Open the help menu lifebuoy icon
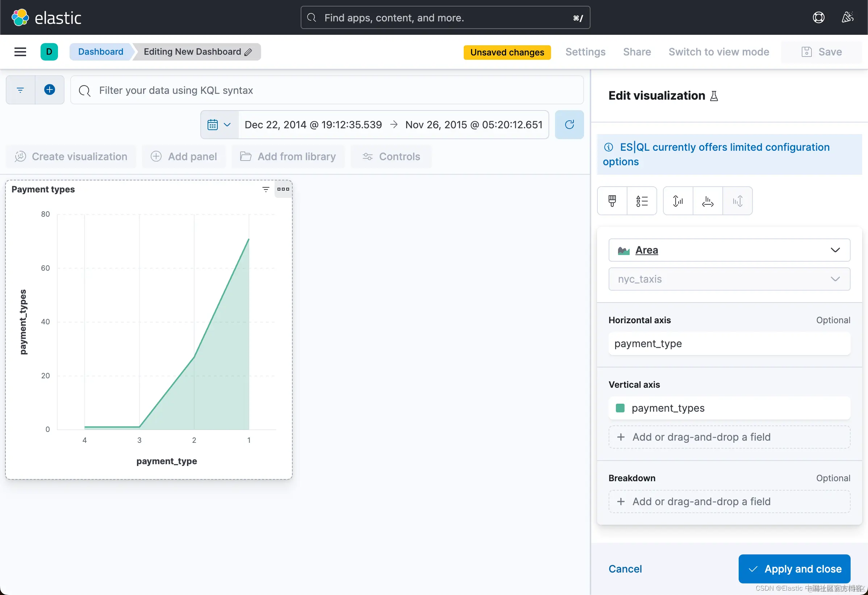Viewport: 868px width, 595px height. (818, 17)
